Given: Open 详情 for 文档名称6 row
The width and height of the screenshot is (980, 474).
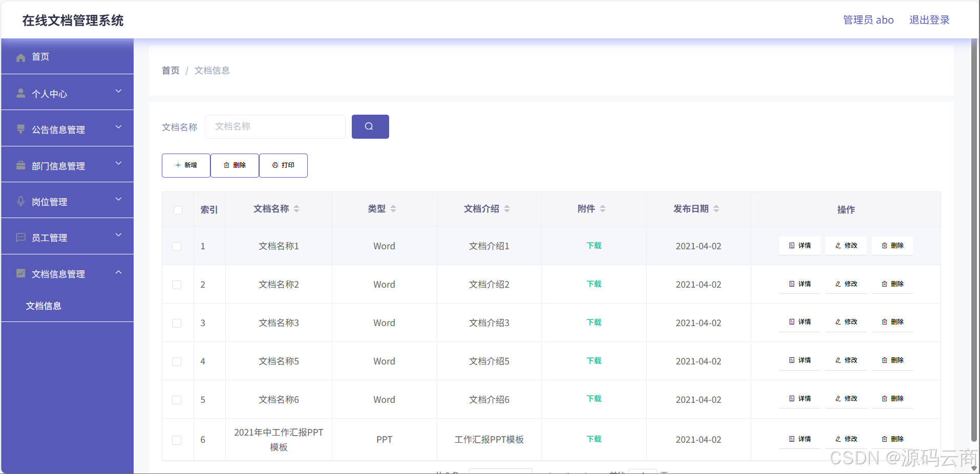Looking at the screenshot, I should pyautogui.click(x=800, y=399).
